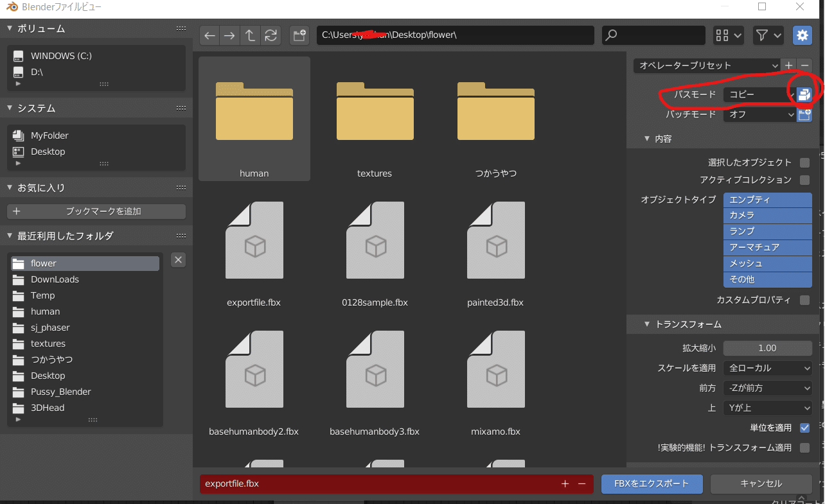Open 上 Yが上 dropdown

pyautogui.click(x=768, y=408)
